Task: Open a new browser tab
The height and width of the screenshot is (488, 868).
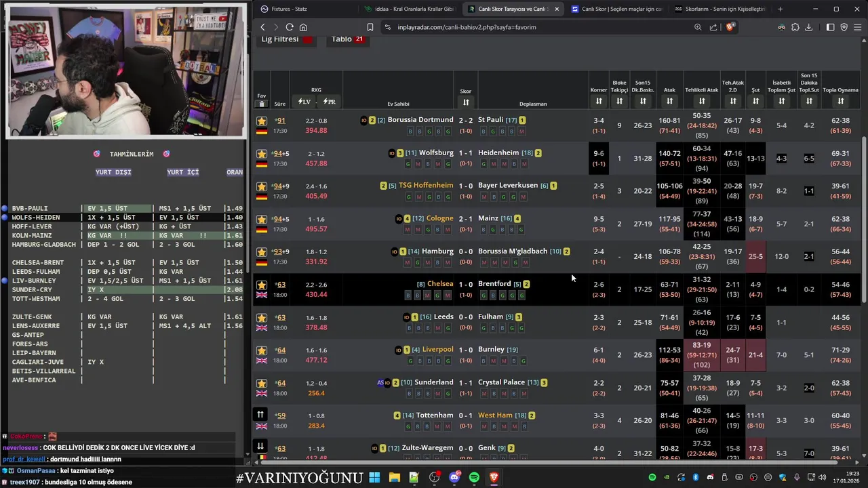Action: [x=780, y=9]
